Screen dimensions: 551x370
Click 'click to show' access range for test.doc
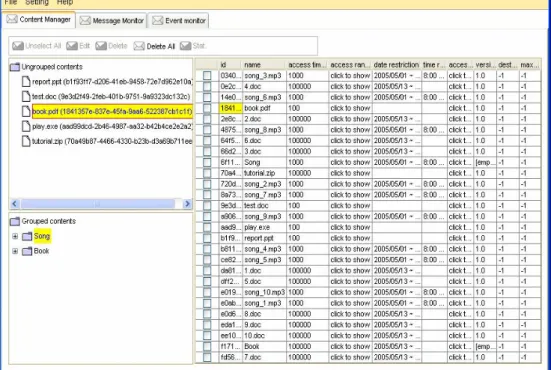[350, 206]
